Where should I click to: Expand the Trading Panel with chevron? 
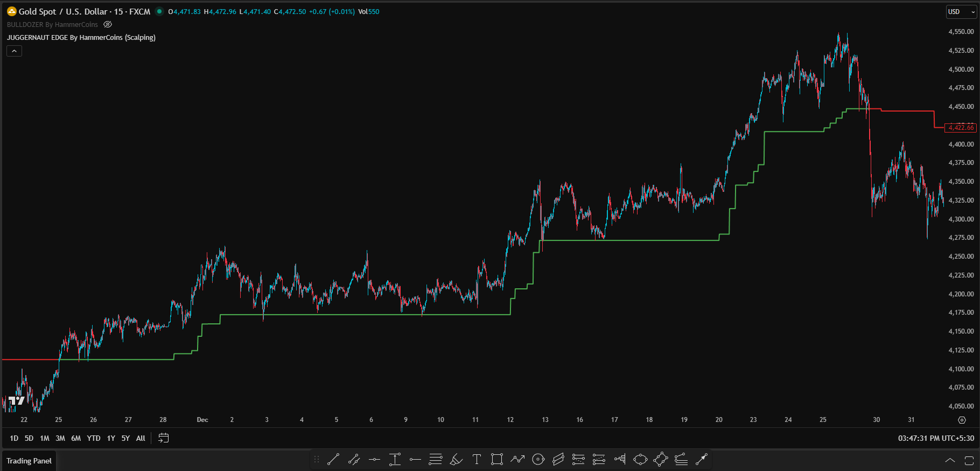click(x=950, y=460)
